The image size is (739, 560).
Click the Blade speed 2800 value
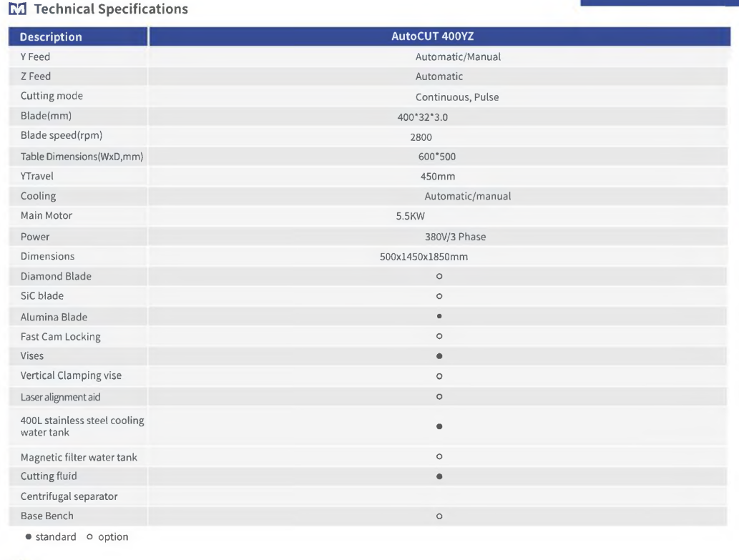click(421, 137)
